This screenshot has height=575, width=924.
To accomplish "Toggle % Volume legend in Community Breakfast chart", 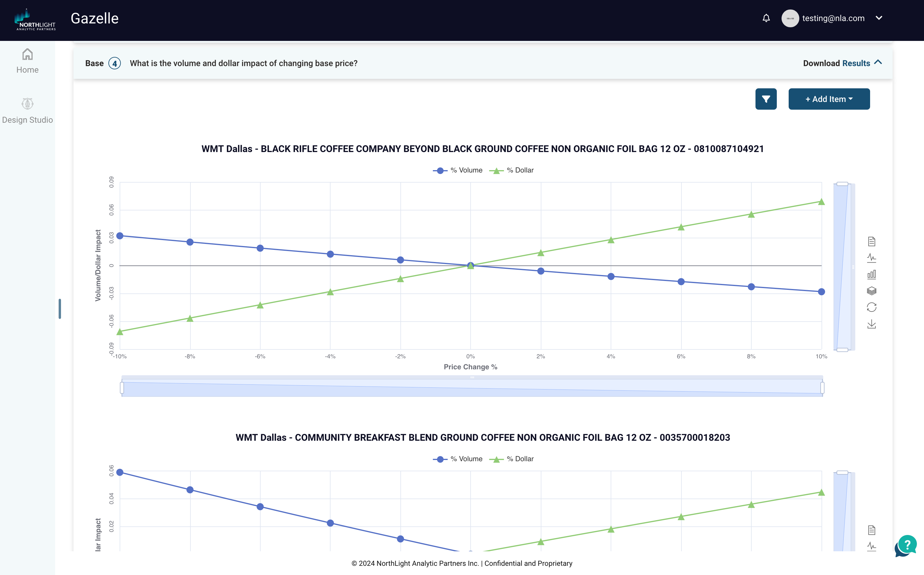I will [x=458, y=459].
